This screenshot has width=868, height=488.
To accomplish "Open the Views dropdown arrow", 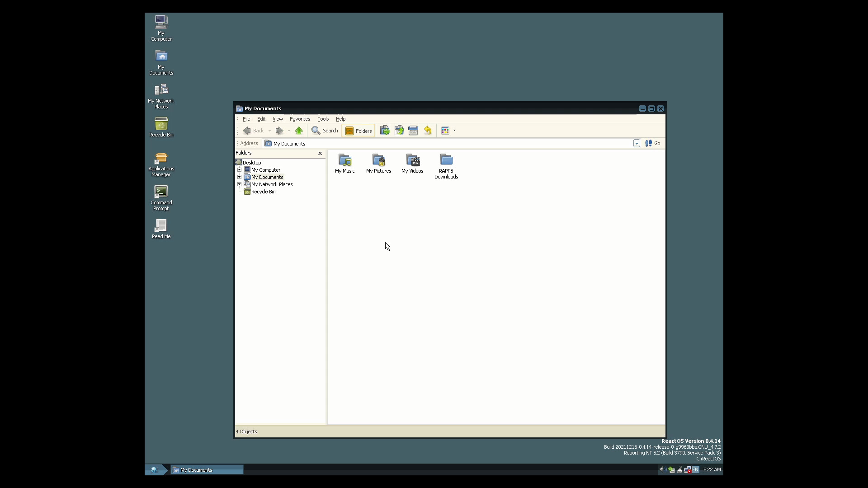I will pyautogui.click(x=454, y=130).
